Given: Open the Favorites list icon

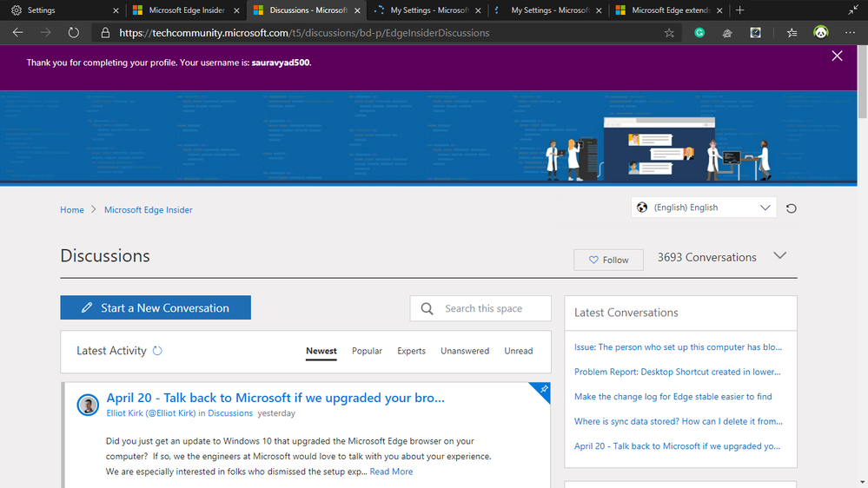Looking at the screenshot, I should click(792, 33).
